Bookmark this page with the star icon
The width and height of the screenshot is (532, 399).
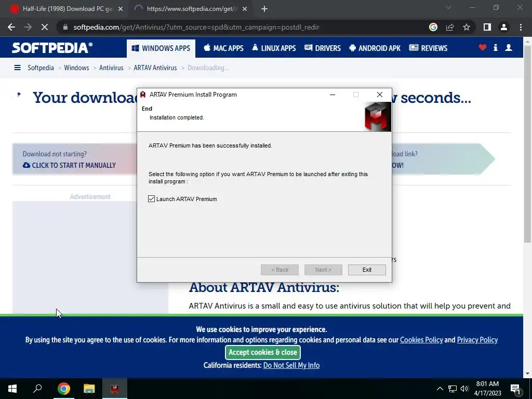click(x=467, y=27)
